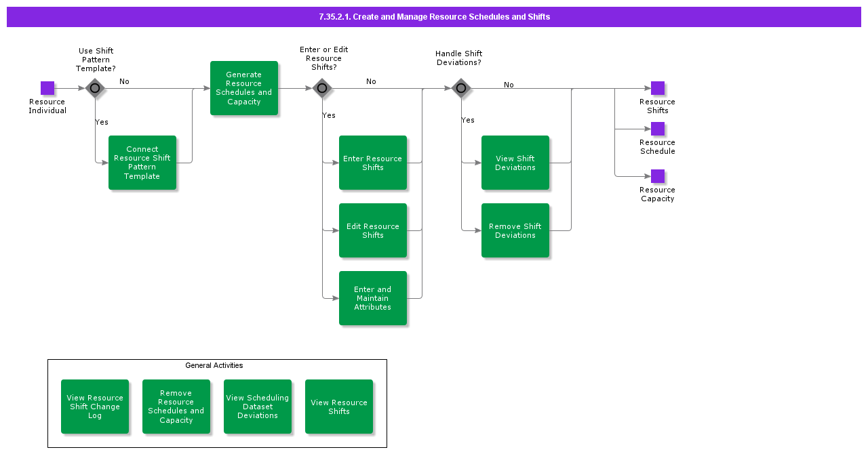
Task: Select the No path after Handle Shift Deviations
Action: tap(507, 85)
